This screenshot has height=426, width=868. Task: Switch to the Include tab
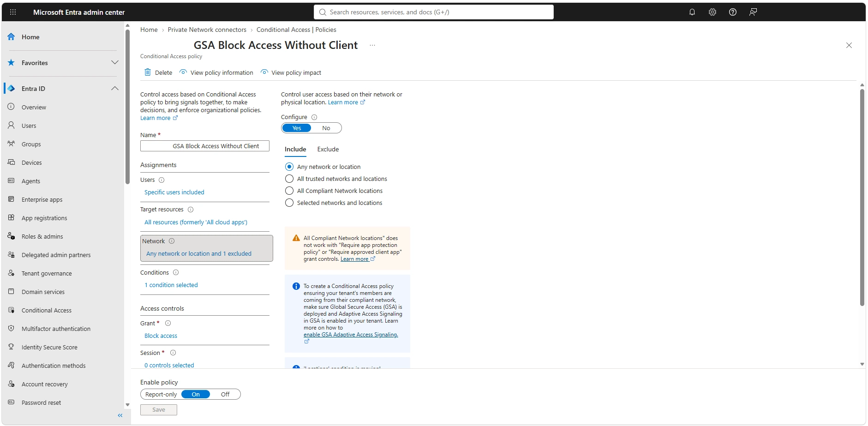point(295,150)
